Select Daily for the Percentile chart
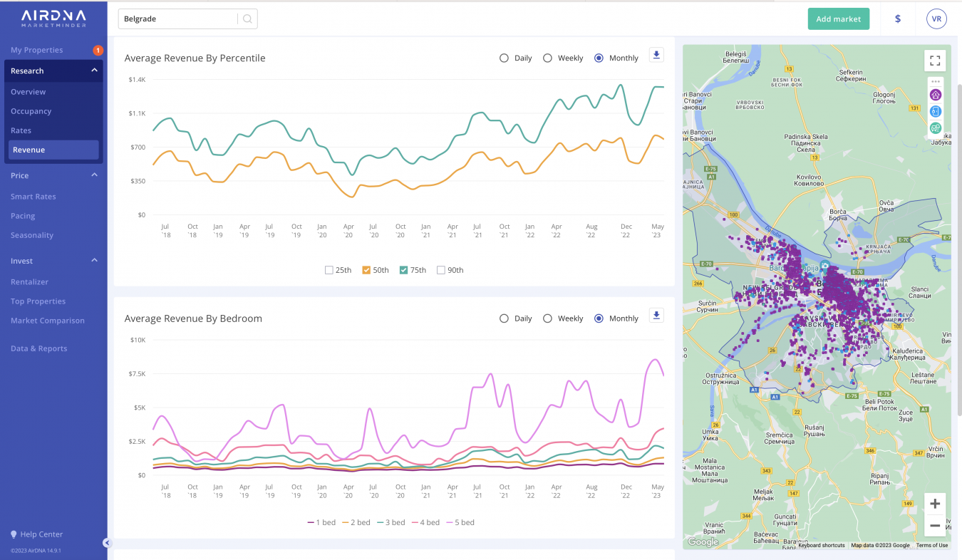 click(x=505, y=58)
